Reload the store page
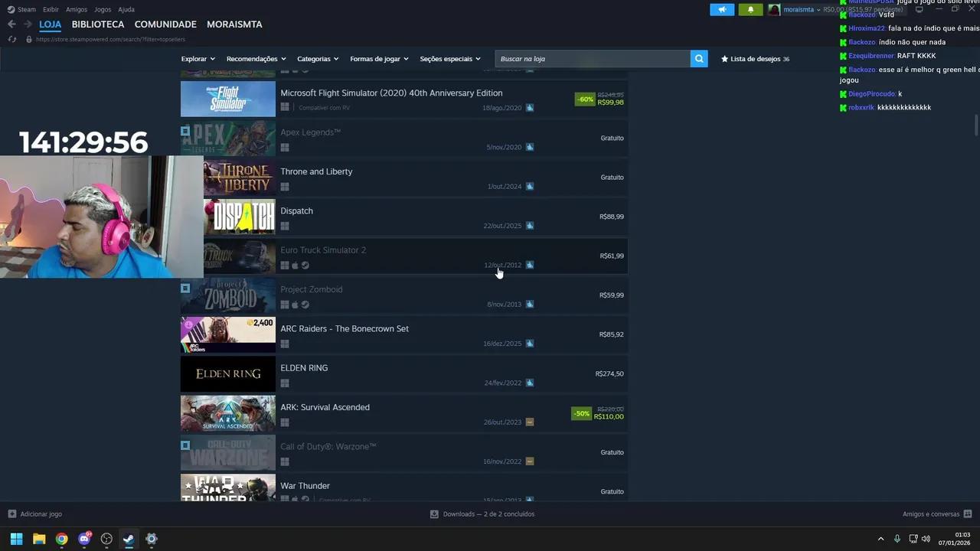This screenshot has height=551, width=980. tap(11, 39)
